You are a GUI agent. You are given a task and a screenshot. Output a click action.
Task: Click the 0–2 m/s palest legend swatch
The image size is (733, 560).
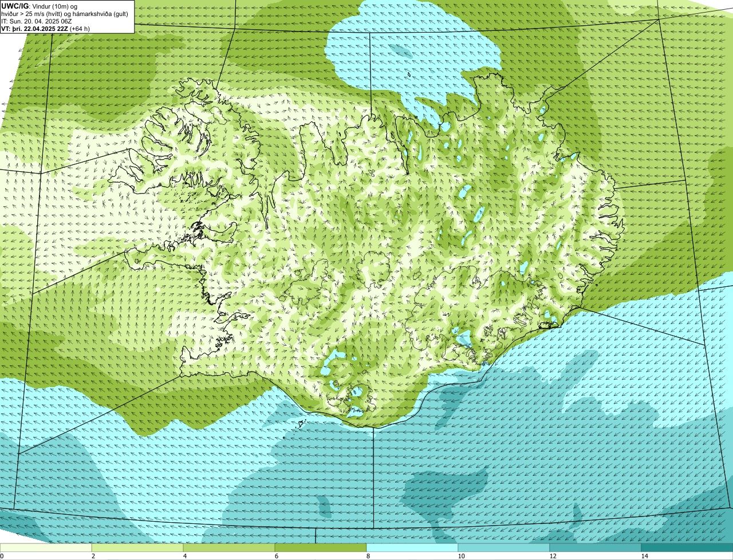[46, 547]
